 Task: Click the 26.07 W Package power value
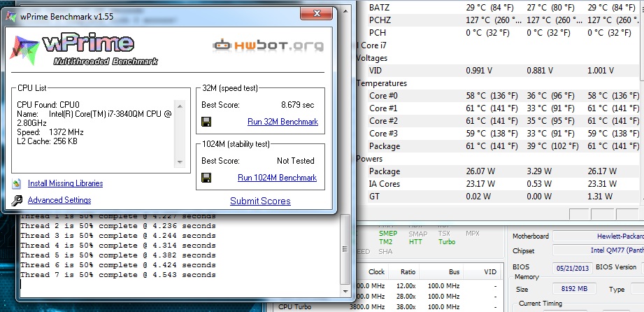(480, 171)
